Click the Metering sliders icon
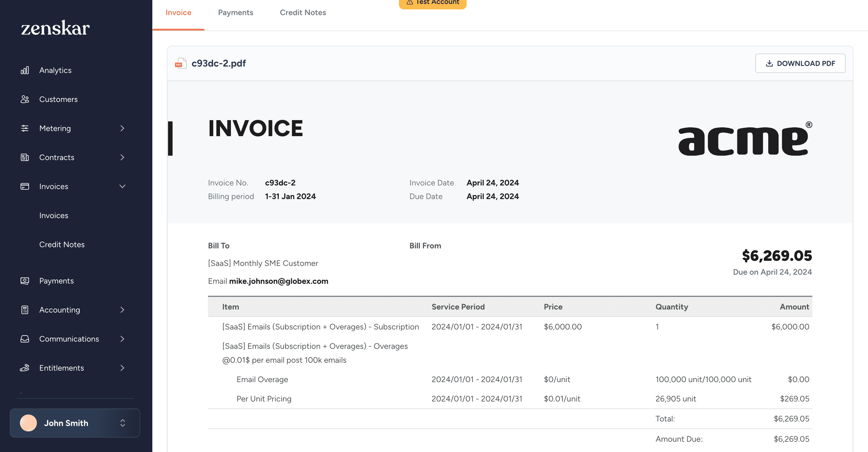Screen dimensions: 868x452 [x=24, y=128]
